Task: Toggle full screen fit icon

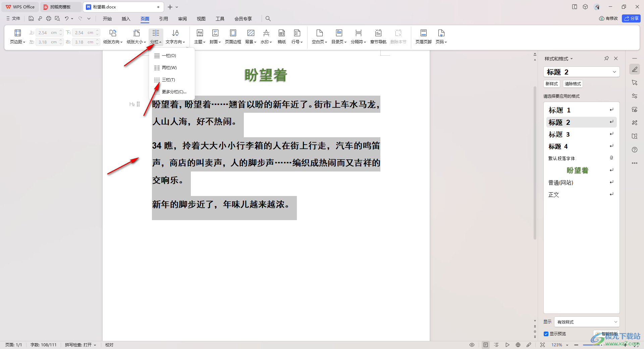Action: click(x=542, y=345)
